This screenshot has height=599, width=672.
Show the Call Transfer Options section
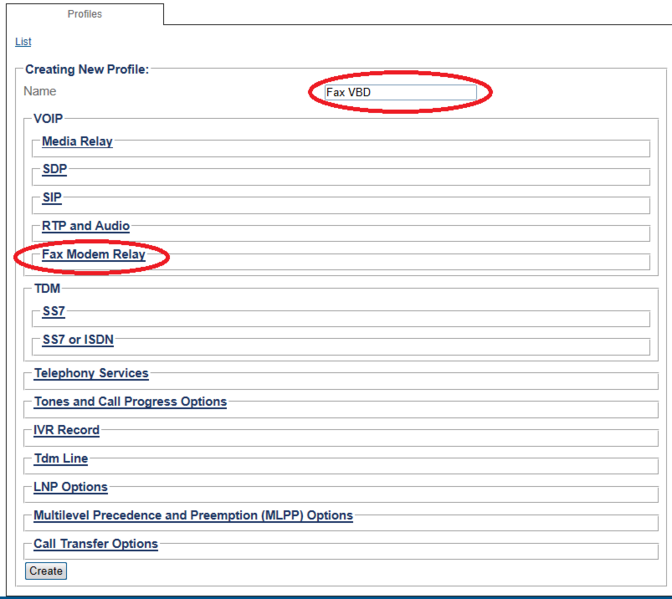coord(95,544)
